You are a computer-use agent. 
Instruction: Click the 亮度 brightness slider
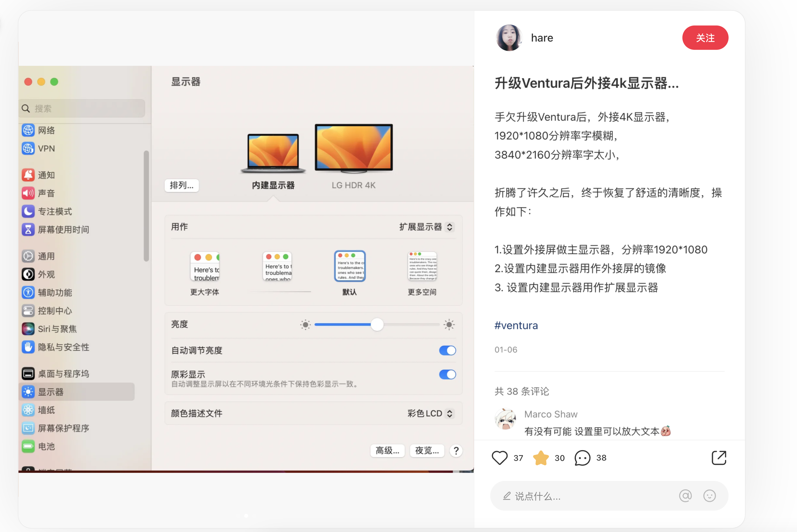pos(377,324)
